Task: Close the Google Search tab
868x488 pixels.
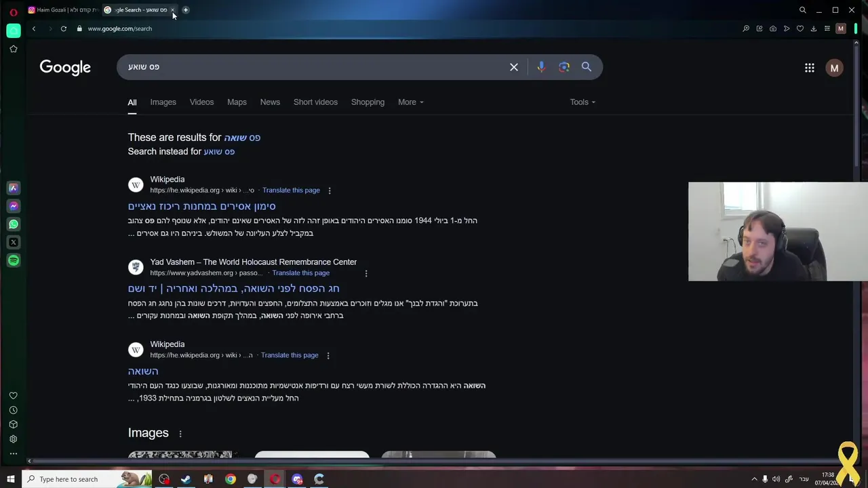Action: click(x=173, y=10)
